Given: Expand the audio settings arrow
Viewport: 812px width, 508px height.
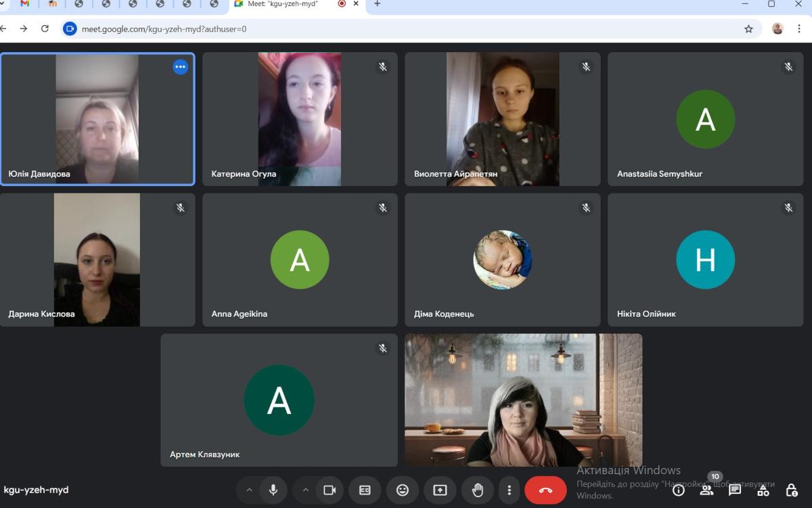Looking at the screenshot, I should pos(249,490).
